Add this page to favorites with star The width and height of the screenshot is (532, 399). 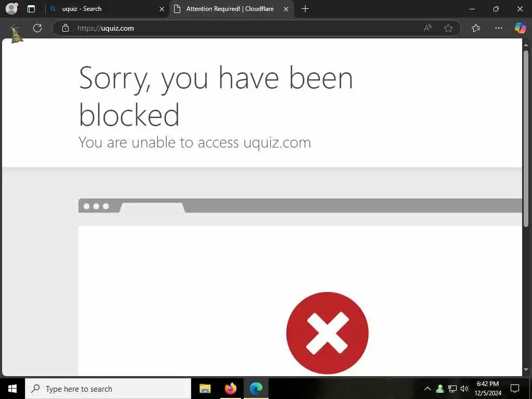coord(448,28)
